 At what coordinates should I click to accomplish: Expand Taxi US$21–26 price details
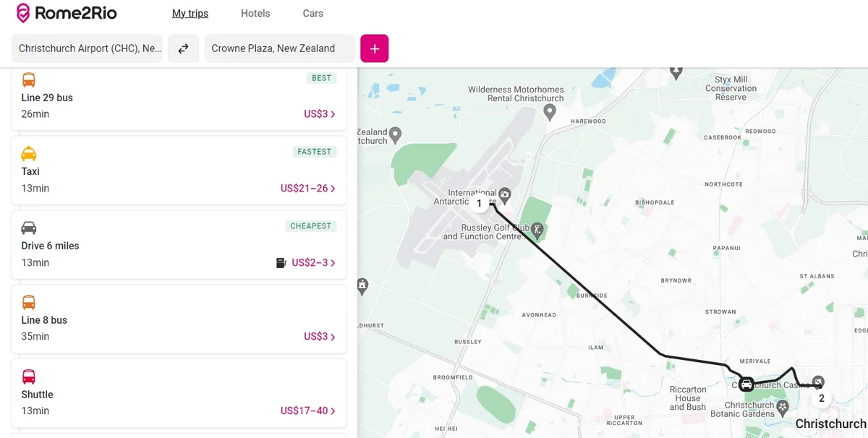[x=308, y=189]
